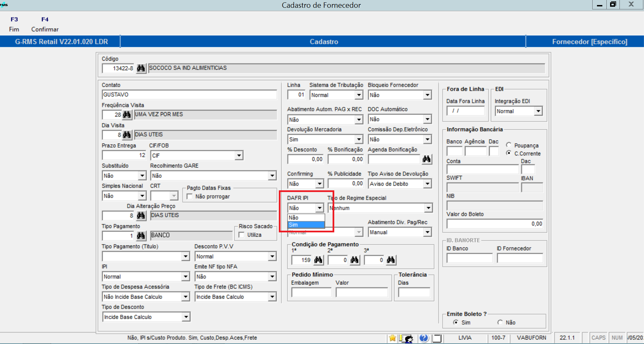Click the favorites star in status bar
The image size is (644, 344).
tap(392, 338)
